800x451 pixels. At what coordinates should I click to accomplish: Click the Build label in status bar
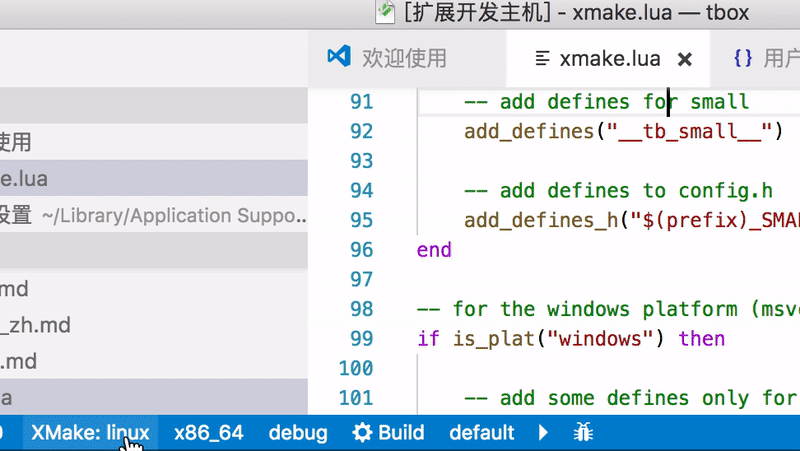point(401,433)
